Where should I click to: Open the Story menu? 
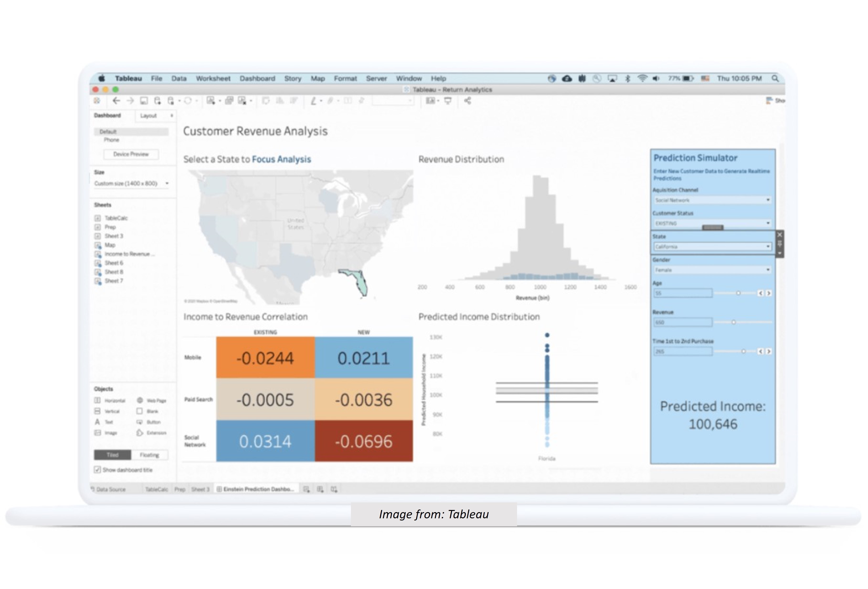pyautogui.click(x=293, y=79)
